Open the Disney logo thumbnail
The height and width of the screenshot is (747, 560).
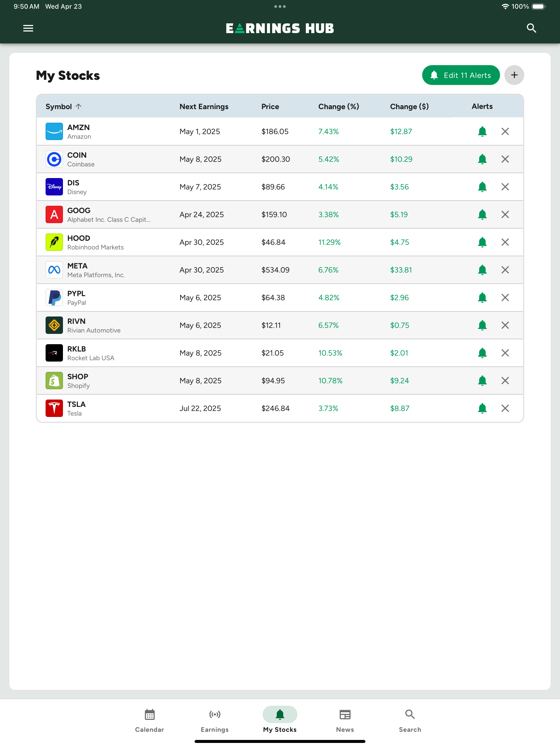point(54,187)
